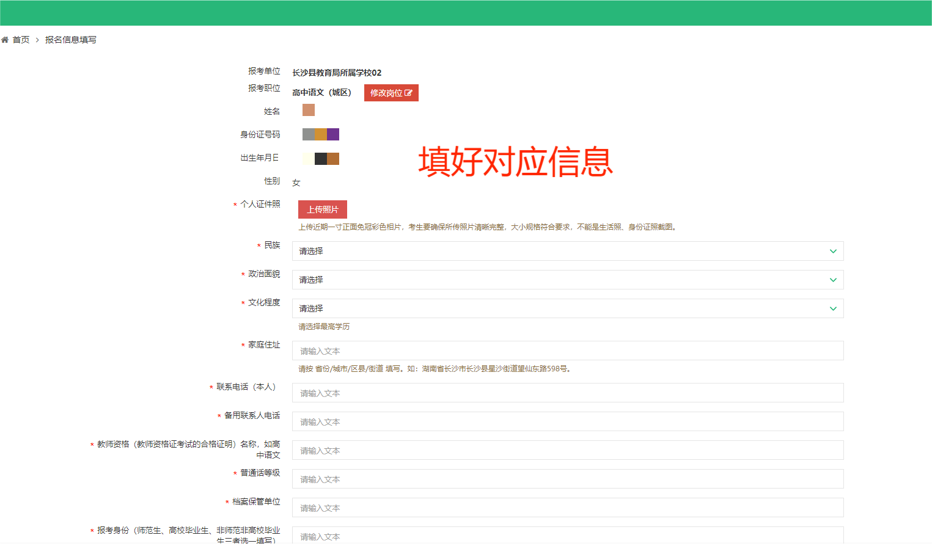Click the 身份证号码 label
Image resolution: width=932 pixels, height=560 pixels.
260,134
